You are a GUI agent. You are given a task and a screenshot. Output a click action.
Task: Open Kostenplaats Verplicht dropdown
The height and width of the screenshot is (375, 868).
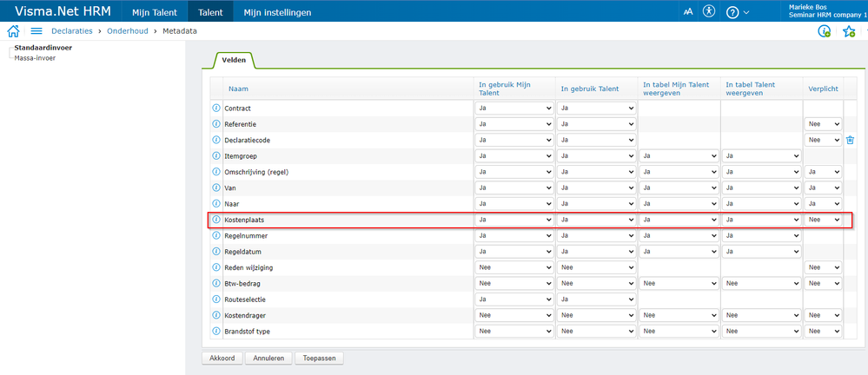(x=824, y=220)
